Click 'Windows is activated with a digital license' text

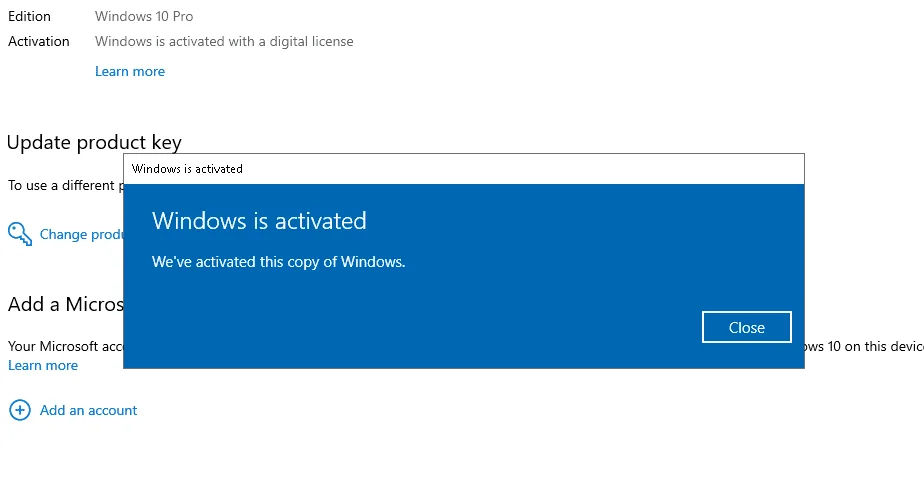[x=224, y=41]
